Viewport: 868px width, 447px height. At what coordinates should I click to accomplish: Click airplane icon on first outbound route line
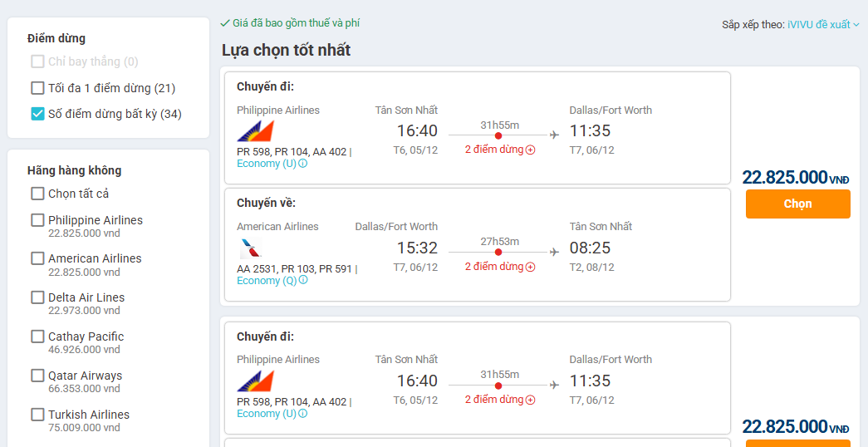555,135
